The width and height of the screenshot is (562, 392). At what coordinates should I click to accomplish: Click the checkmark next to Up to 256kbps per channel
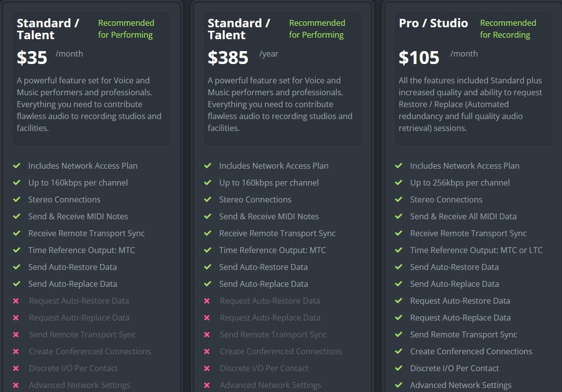[x=398, y=183]
